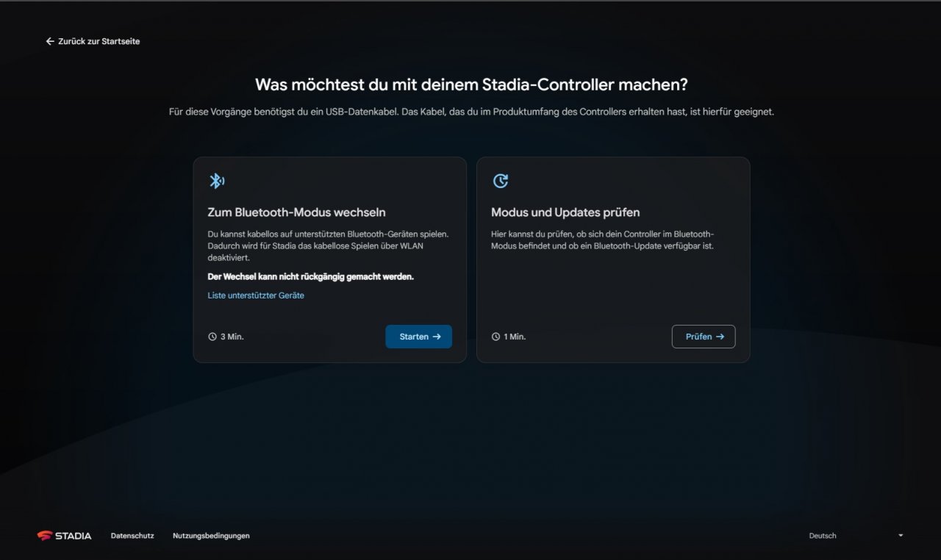Viewport: 941px width, 560px height.
Task: Go back via 'Zurück zur Startseite' link
Action: (93, 41)
